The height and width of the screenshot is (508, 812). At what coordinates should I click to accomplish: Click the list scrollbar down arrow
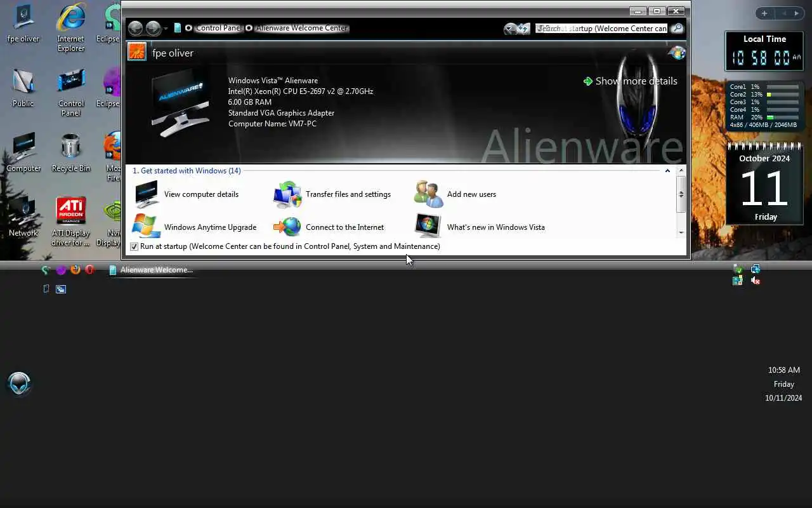(x=681, y=232)
